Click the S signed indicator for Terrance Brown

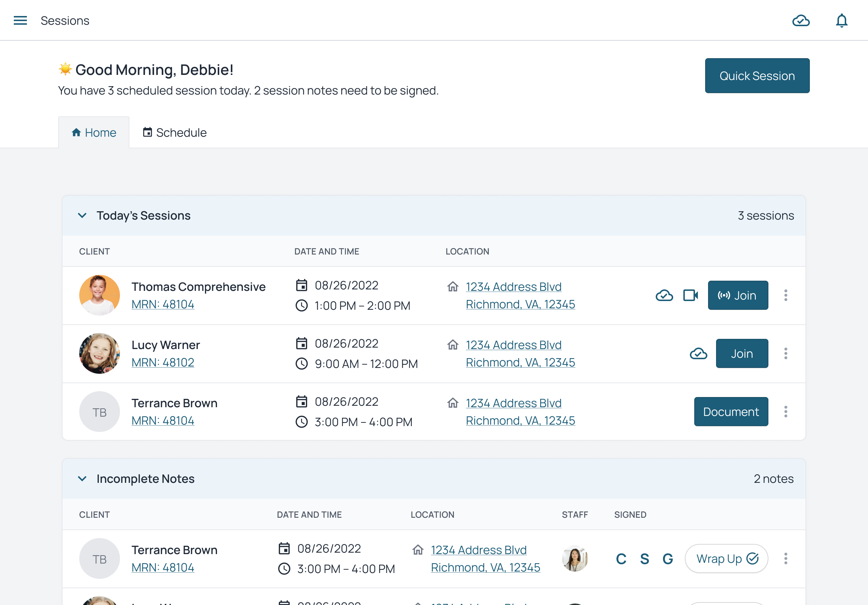(x=644, y=559)
